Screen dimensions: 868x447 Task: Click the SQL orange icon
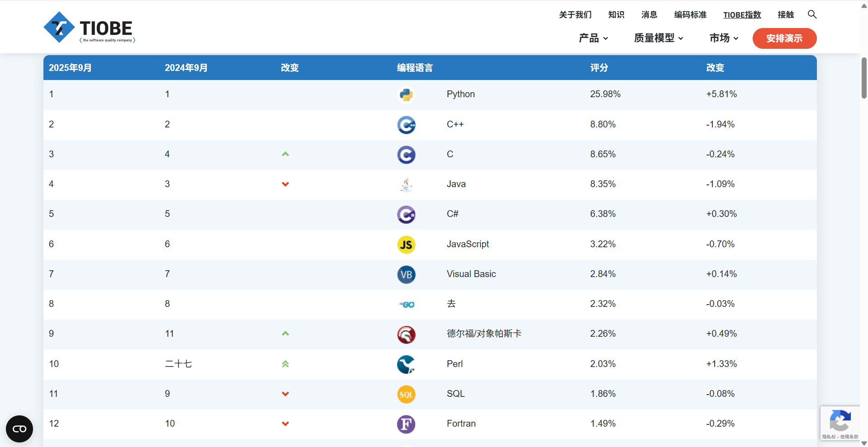click(x=406, y=394)
